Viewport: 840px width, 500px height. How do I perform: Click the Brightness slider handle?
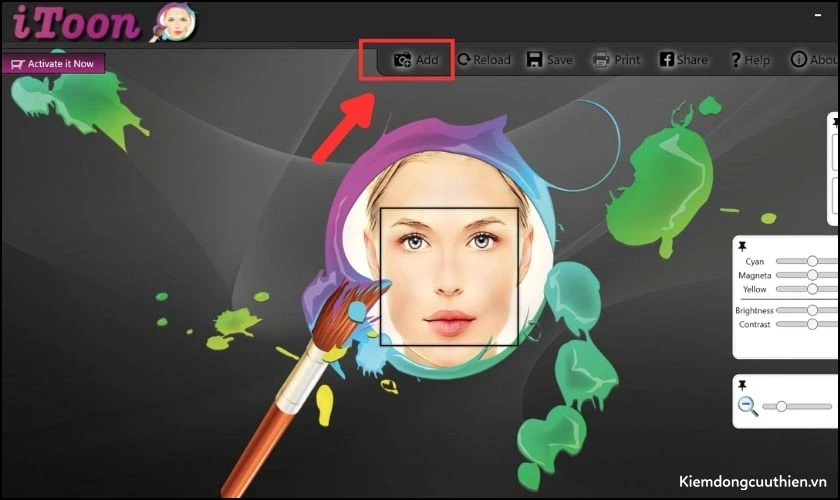(812, 310)
